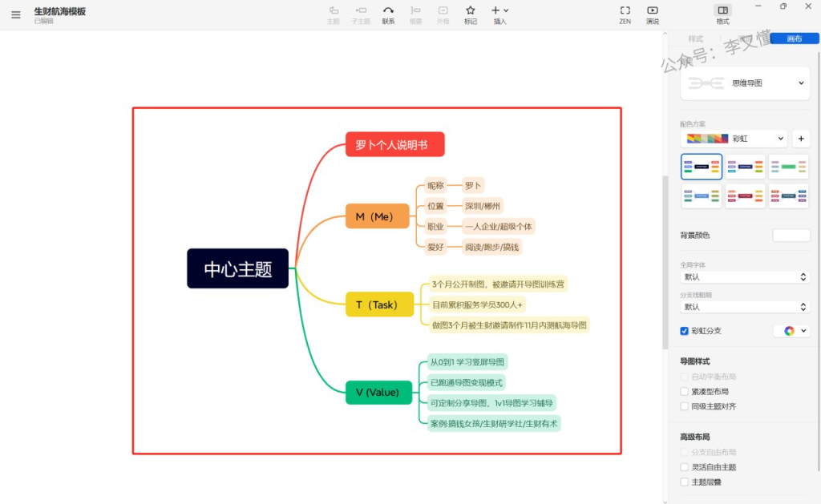
Task: Select the 中心主题 central topic node
Action: point(237,268)
